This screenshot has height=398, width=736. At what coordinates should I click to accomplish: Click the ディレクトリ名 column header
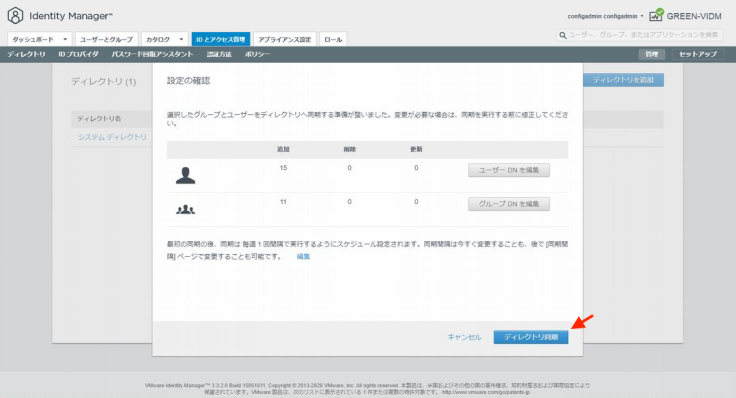[x=99, y=119]
